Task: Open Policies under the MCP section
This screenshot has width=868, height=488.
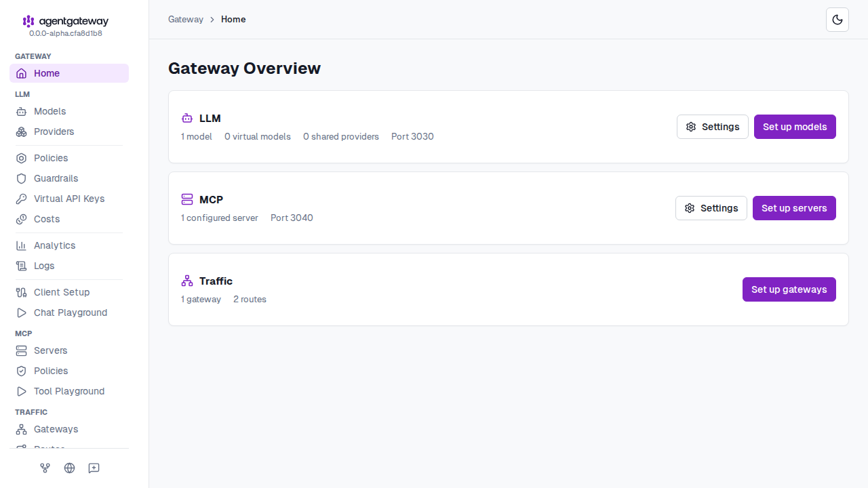Action: (x=69, y=371)
